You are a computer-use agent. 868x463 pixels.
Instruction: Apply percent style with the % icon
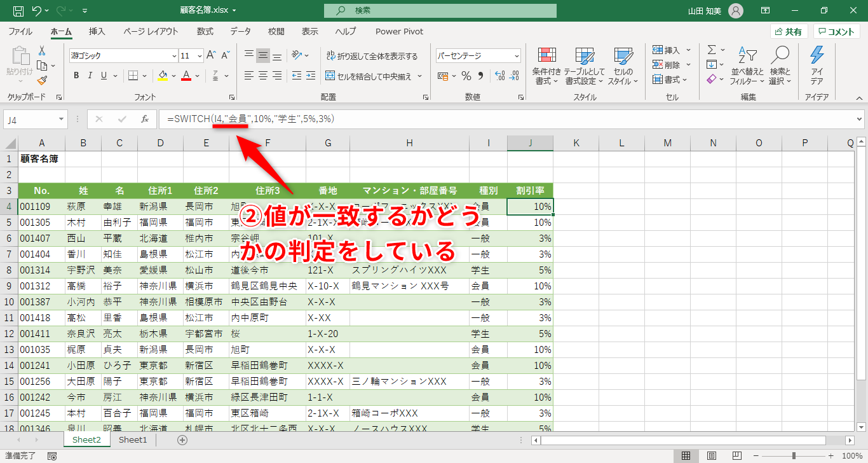click(x=466, y=76)
